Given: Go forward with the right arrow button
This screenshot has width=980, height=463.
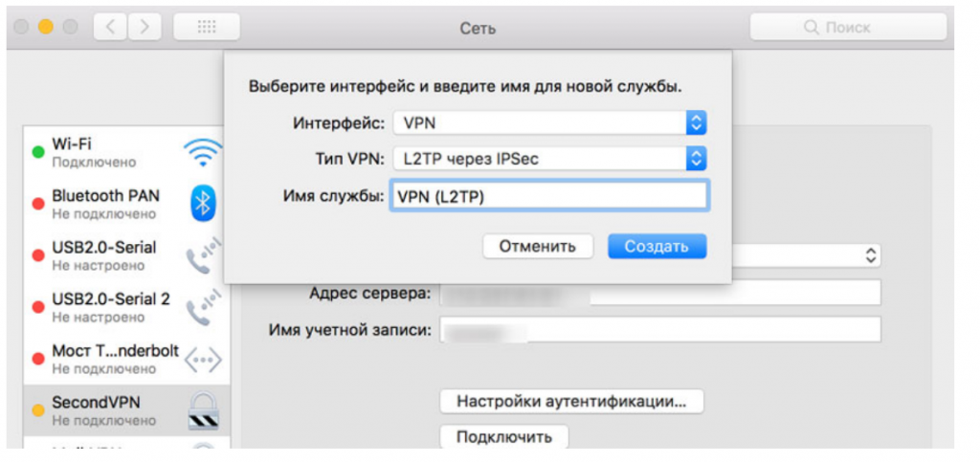Looking at the screenshot, I should point(144,28).
